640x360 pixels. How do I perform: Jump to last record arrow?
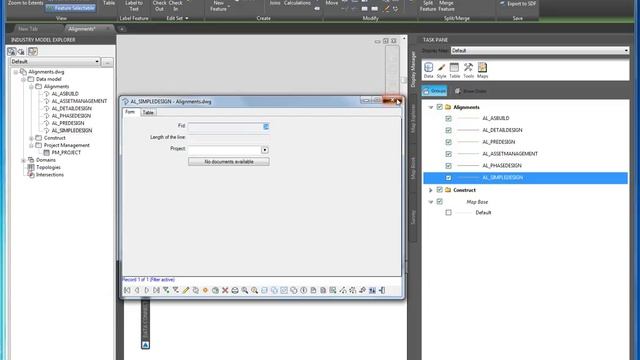pyautogui.click(x=157, y=290)
